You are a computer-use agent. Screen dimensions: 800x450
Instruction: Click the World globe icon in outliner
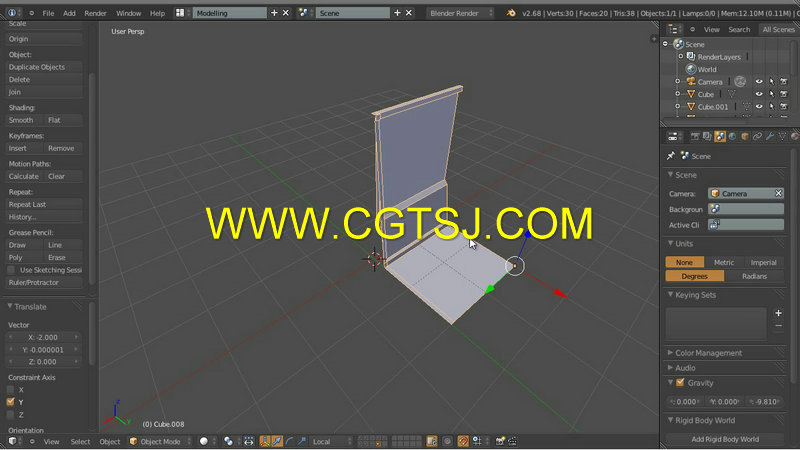691,69
